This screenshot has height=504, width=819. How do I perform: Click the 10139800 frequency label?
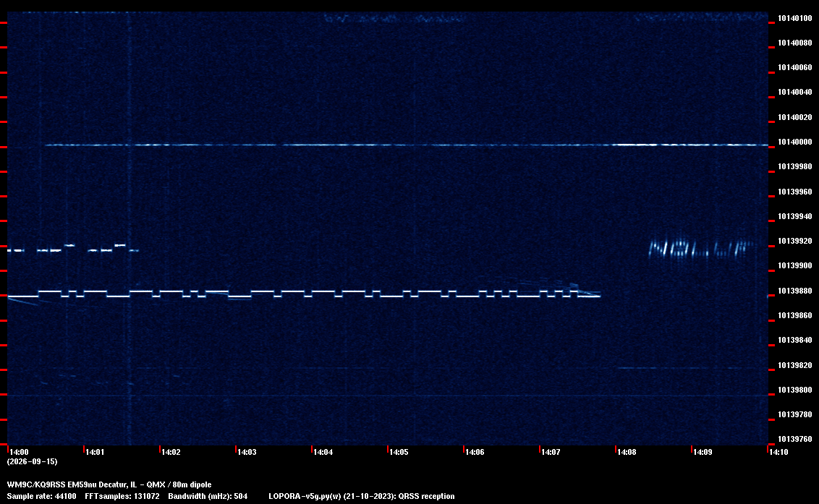tap(795, 390)
